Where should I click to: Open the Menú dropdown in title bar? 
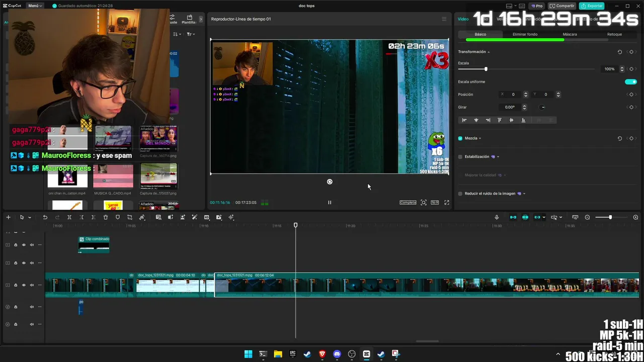[x=35, y=6]
